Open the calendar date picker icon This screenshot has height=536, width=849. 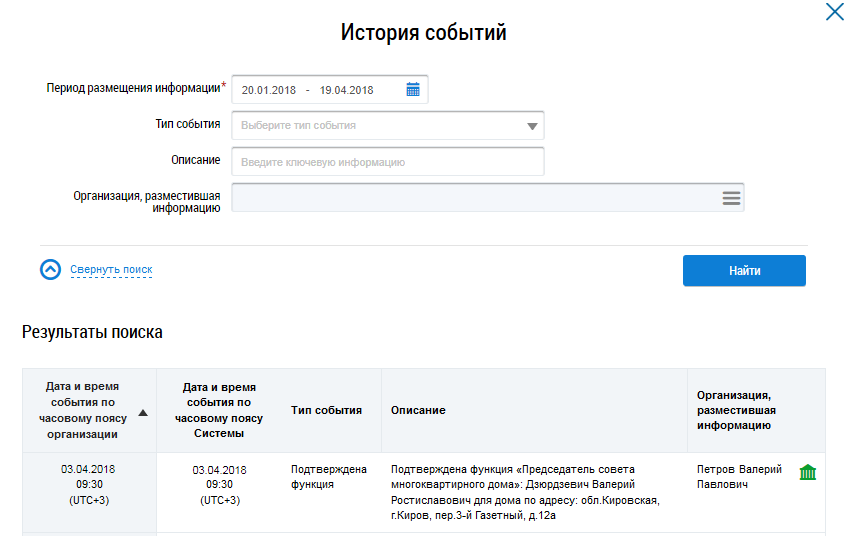(413, 90)
